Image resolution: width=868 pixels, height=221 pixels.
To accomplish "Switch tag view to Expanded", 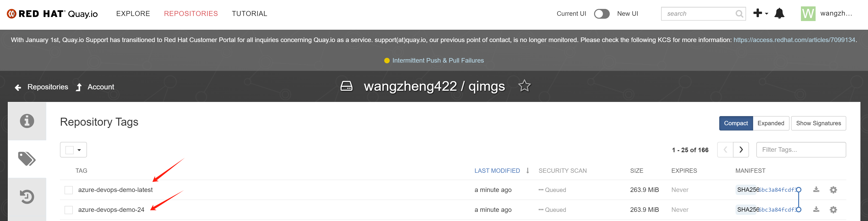I will [x=771, y=123].
